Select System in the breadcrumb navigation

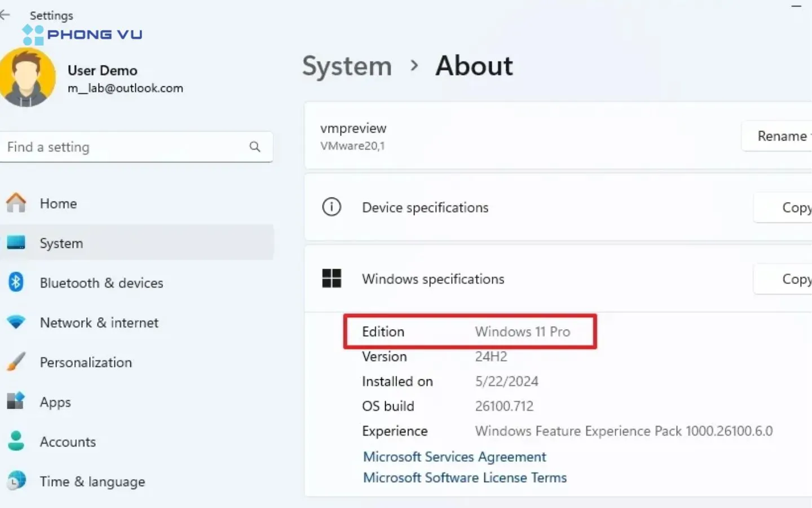coord(346,66)
